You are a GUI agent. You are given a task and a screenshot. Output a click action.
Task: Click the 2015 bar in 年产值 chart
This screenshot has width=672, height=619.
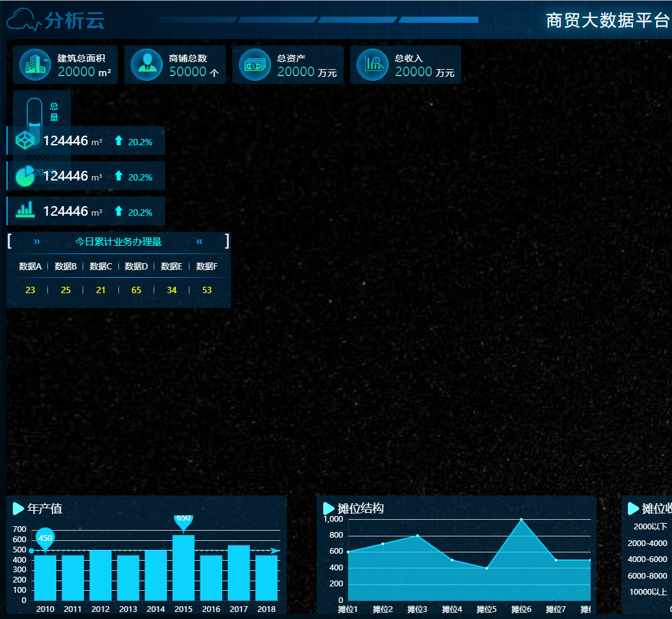pyautogui.click(x=184, y=568)
